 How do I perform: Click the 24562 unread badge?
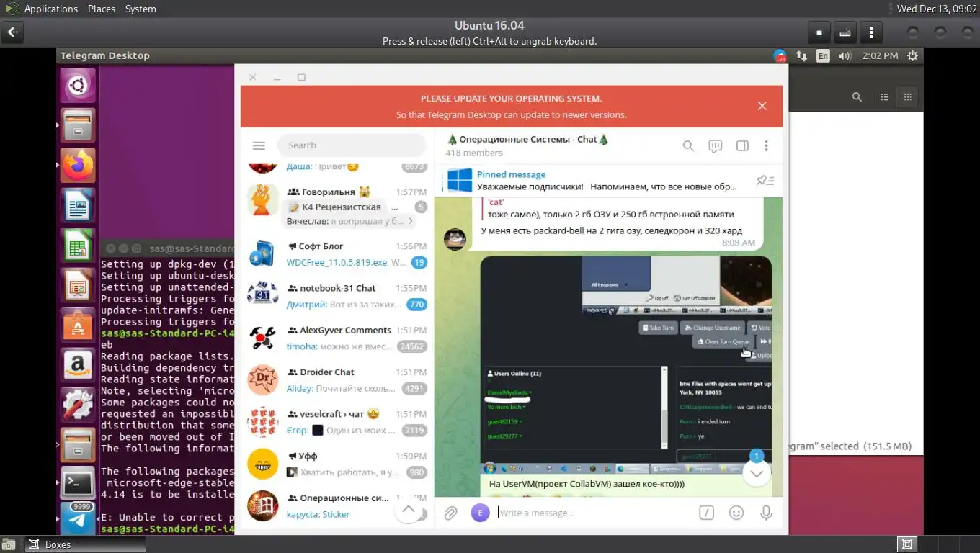[411, 346]
